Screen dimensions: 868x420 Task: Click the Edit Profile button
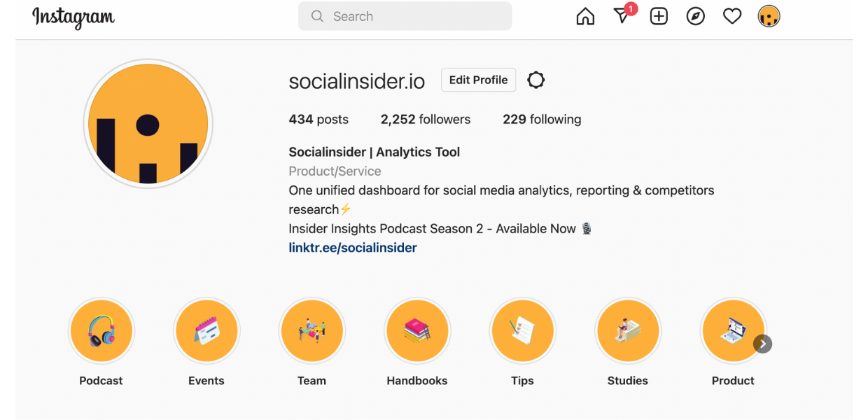point(478,80)
